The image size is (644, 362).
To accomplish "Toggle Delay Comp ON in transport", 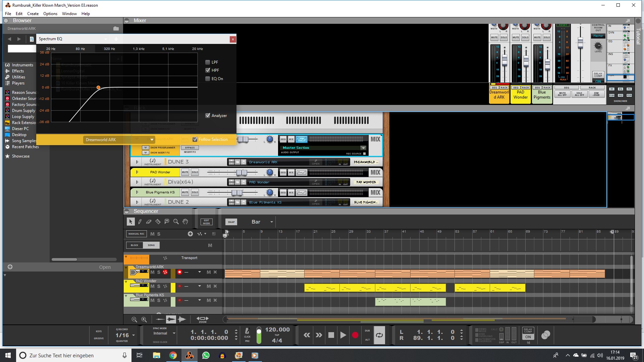I will (528, 337).
